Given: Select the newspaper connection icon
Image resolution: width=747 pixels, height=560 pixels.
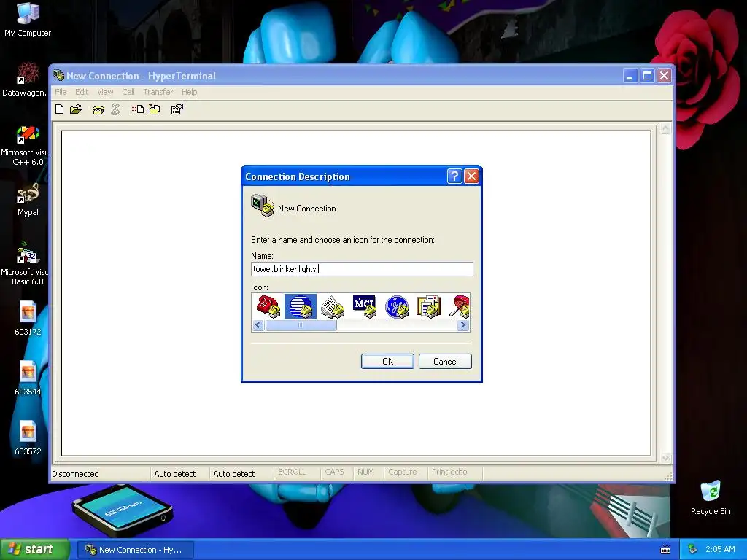Looking at the screenshot, I should click(x=333, y=306).
